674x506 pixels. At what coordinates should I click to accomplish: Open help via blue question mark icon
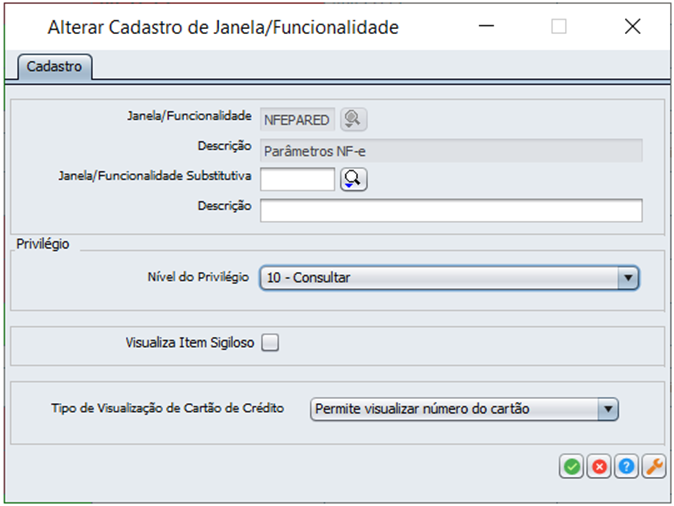click(x=626, y=466)
